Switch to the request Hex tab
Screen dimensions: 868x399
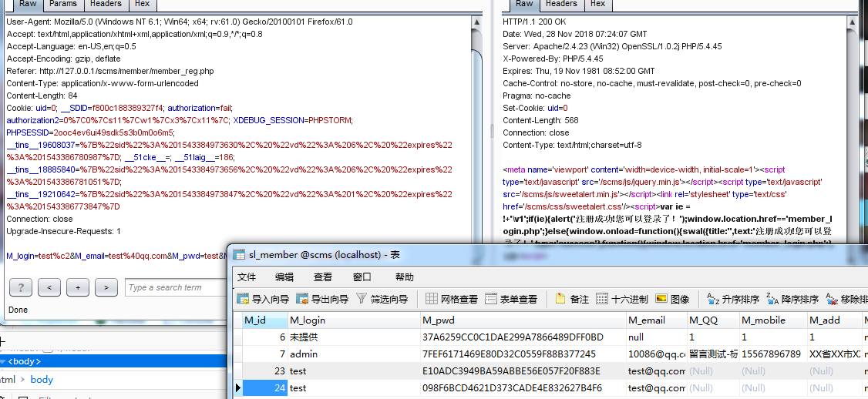(x=143, y=5)
